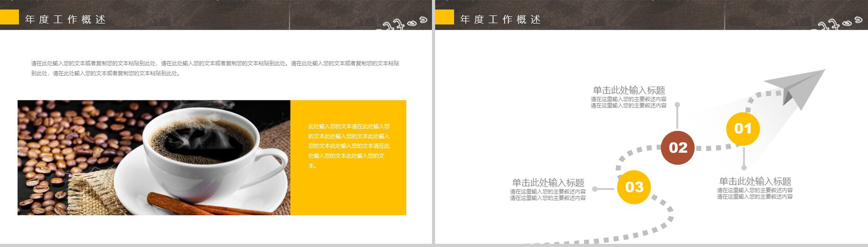Click the right slide title 年度工作概述

coord(501,20)
